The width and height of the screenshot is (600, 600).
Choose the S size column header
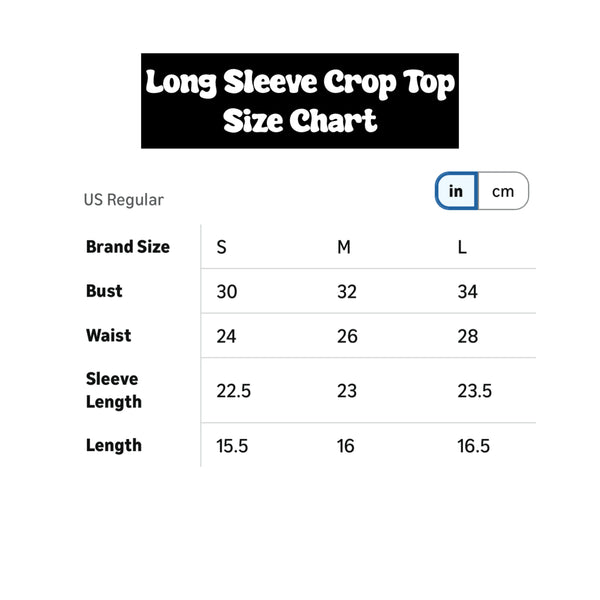221,248
